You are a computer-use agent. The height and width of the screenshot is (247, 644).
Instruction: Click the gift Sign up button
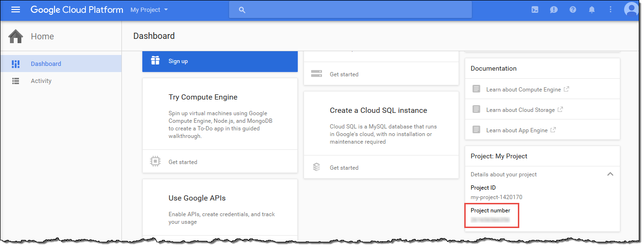coord(220,61)
